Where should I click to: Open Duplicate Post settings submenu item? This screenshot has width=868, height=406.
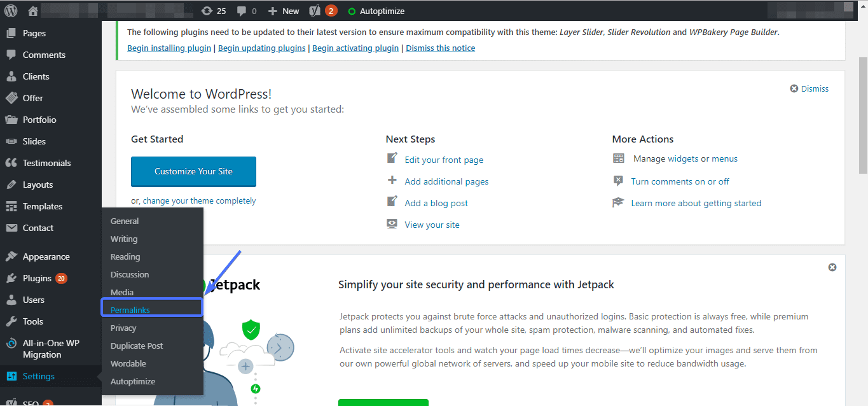pos(137,346)
